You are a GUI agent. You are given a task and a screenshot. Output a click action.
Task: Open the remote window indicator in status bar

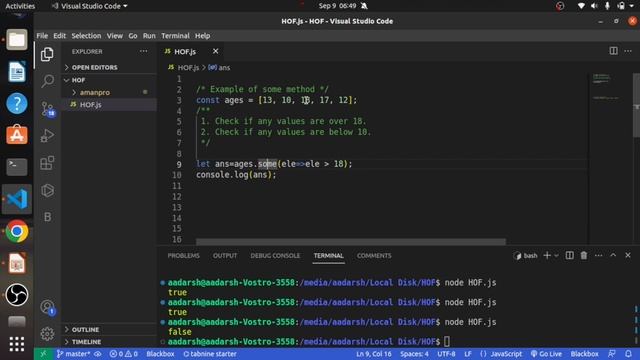tap(43, 354)
